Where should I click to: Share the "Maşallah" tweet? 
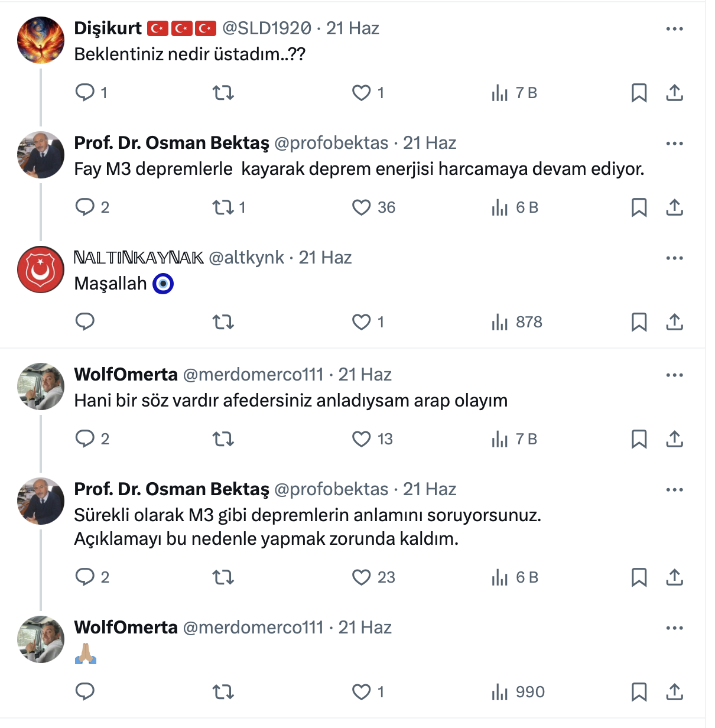[674, 322]
